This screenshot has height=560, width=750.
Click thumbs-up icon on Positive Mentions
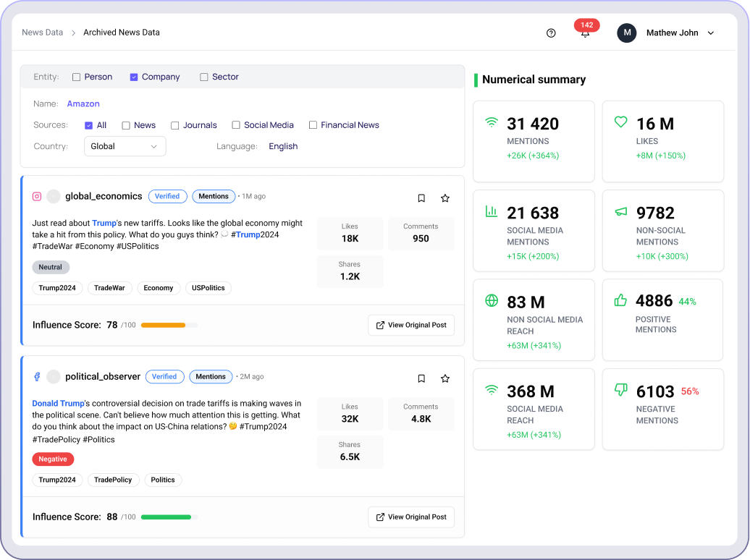pyautogui.click(x=620, y=300)
